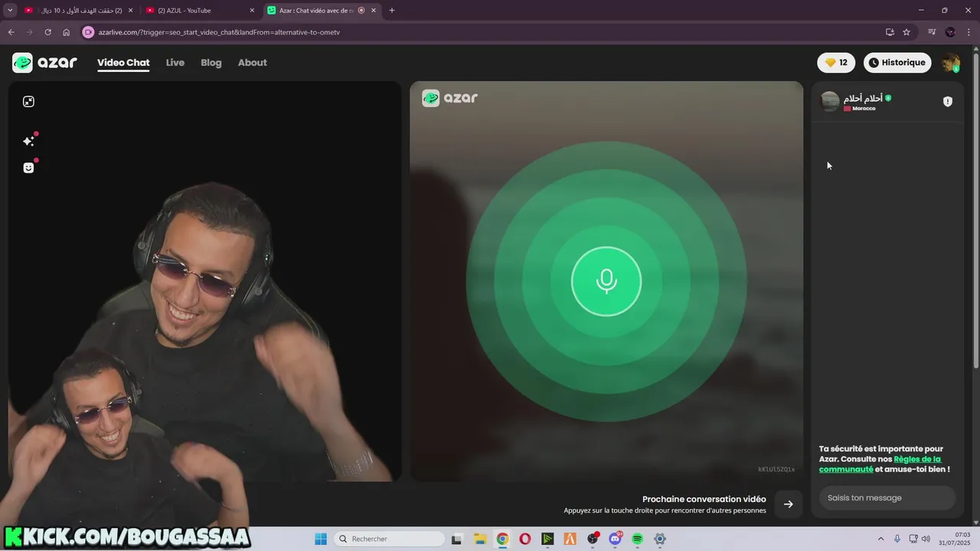Click the Prochaine conversation vidéo label
This screenshot has height=551, width=980.
click(x=704, y=499)
